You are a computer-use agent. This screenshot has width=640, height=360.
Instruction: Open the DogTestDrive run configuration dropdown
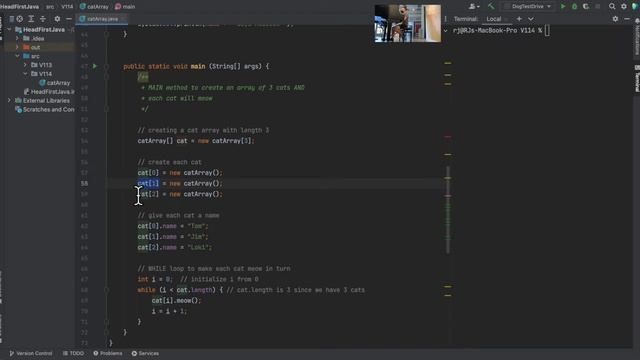pyautogui.click(x=529, y=7)
